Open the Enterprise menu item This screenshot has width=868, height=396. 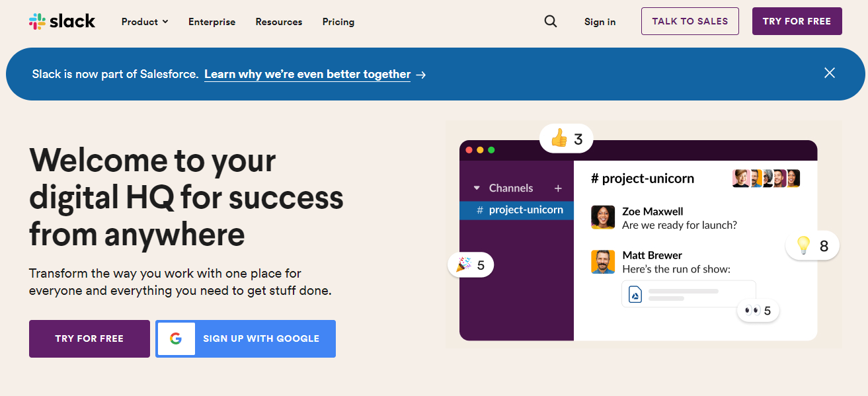pos(212,22)
